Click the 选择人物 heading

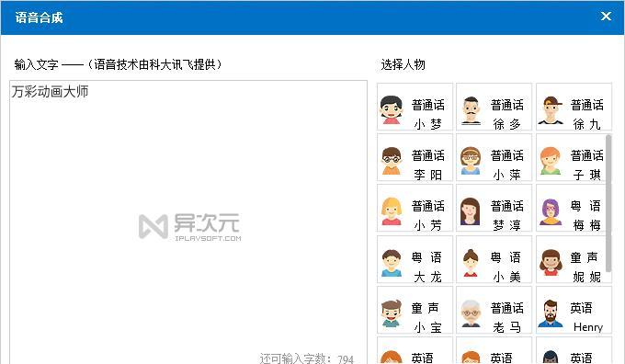[403, 64]
